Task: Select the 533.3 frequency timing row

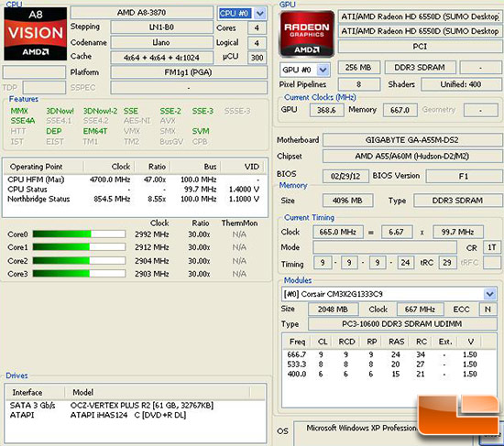Action: [389, 364]
